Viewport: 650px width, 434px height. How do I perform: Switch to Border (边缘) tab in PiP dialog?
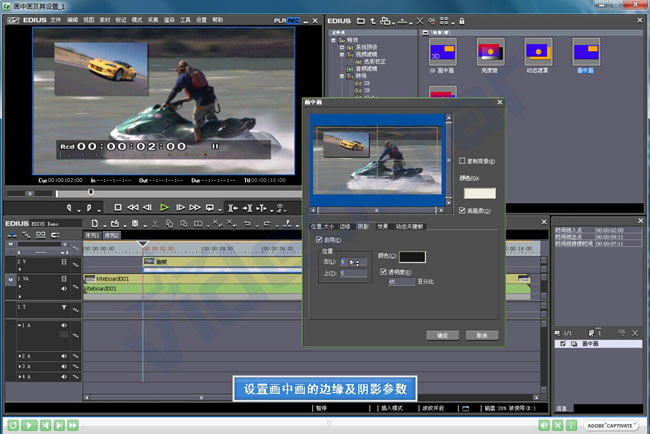point(345,226)
